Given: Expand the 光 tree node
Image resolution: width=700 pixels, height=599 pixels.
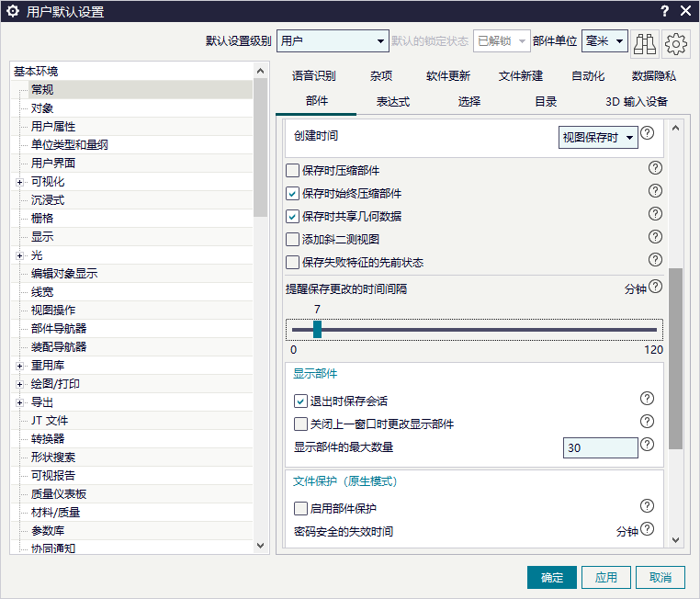Looking at the screenshot, I should [x=19, y=255].
